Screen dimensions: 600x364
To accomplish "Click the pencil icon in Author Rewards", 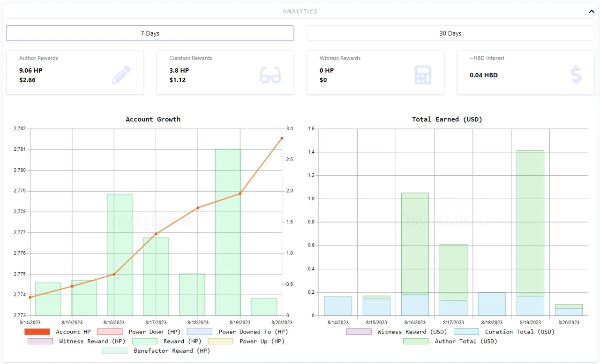I will [x=121, y=75].
